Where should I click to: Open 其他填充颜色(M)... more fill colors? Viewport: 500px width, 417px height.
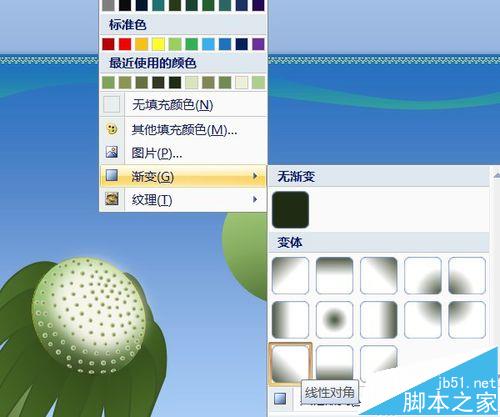[x=183, y=129]
